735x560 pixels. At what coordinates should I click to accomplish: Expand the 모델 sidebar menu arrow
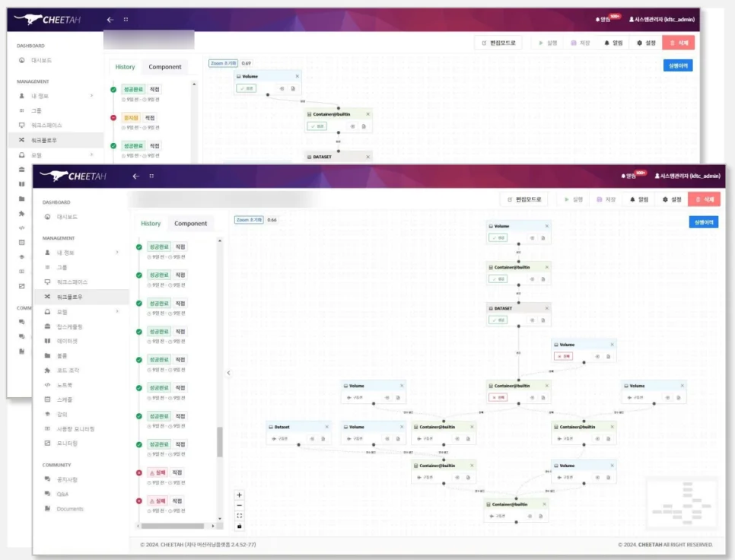(116, 311)
